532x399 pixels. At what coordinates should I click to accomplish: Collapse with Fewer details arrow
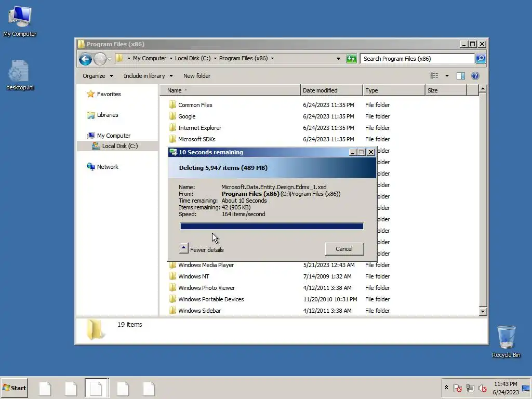(x=183, y=248)
